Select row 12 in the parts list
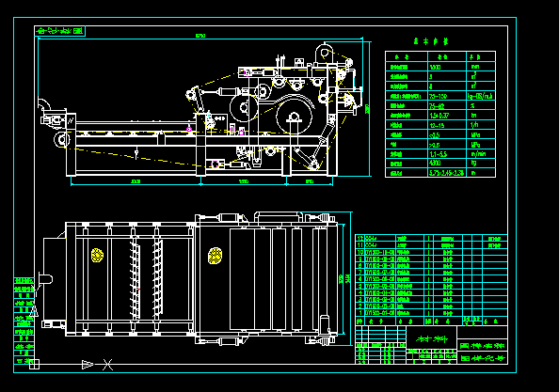Viewport: 559px width, 392px height. coord(431,239)
